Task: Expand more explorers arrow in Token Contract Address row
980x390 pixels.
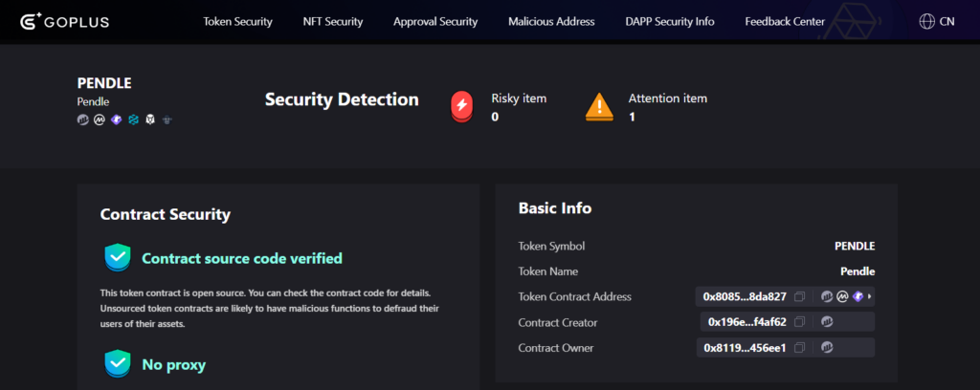Action: pos(869,297)
